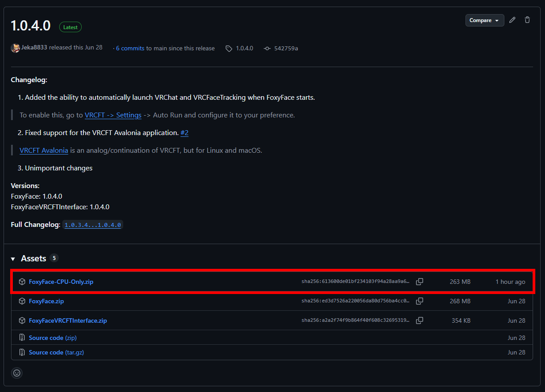Click the 1.0.4.0 tag icon label
This screenshot has height=392, width=545.
tap(244, 48)
